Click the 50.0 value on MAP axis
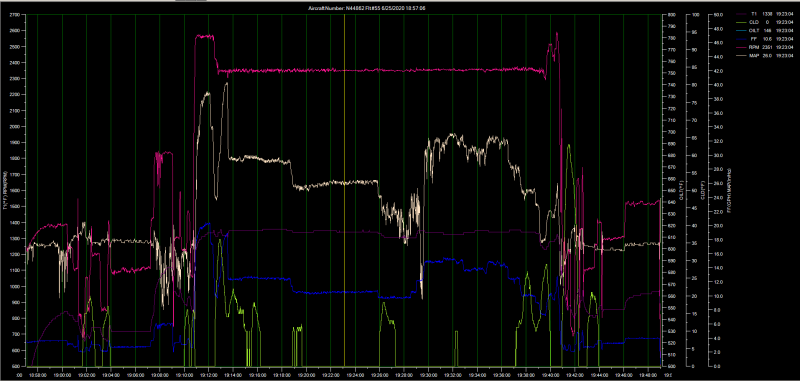The height and width of the screenshot is (381, 800). click(x=717, y=14)
